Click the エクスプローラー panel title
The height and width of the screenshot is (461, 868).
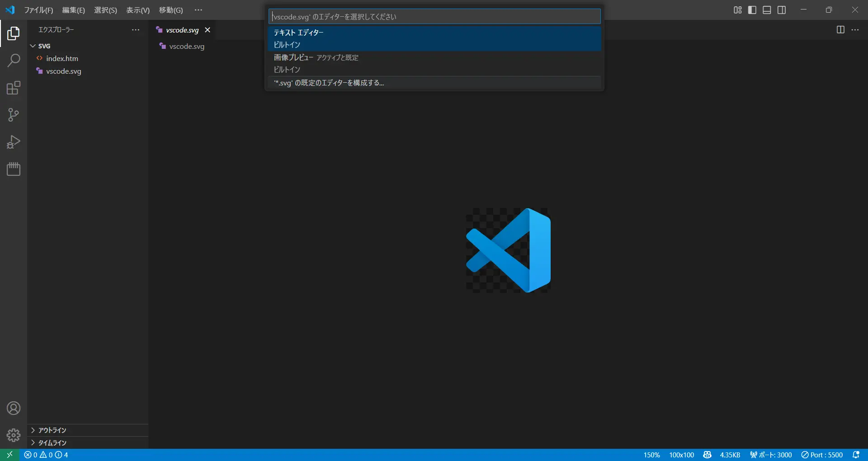pos(56,30)
